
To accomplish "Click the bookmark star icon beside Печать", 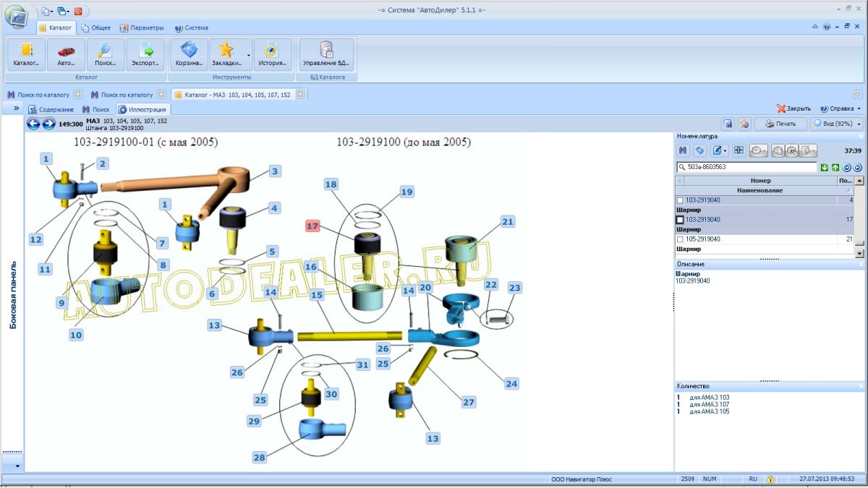I will click(744, 124).
